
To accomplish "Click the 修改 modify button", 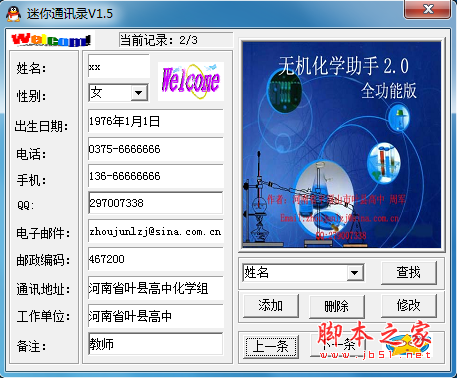I will (409, 305).
